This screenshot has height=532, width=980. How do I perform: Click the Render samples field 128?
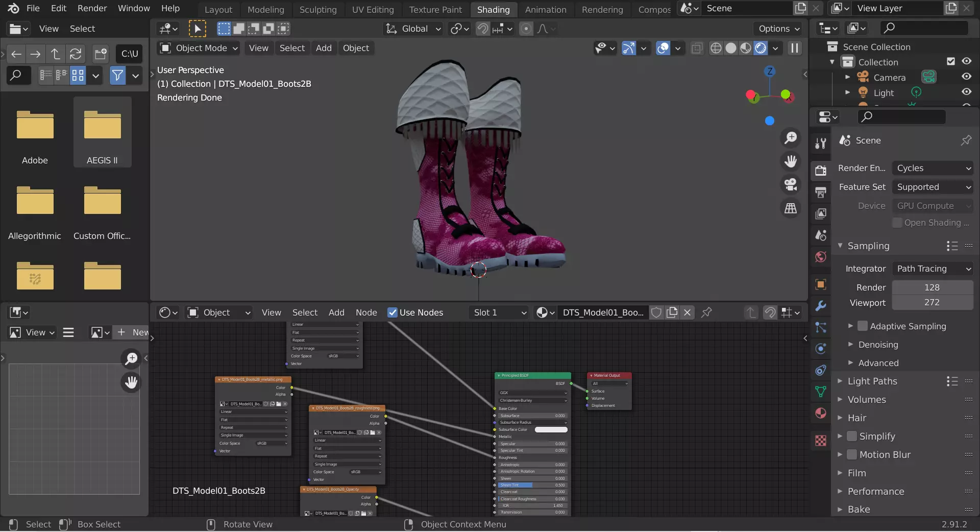pyautogui.click(x=933, y=287)
